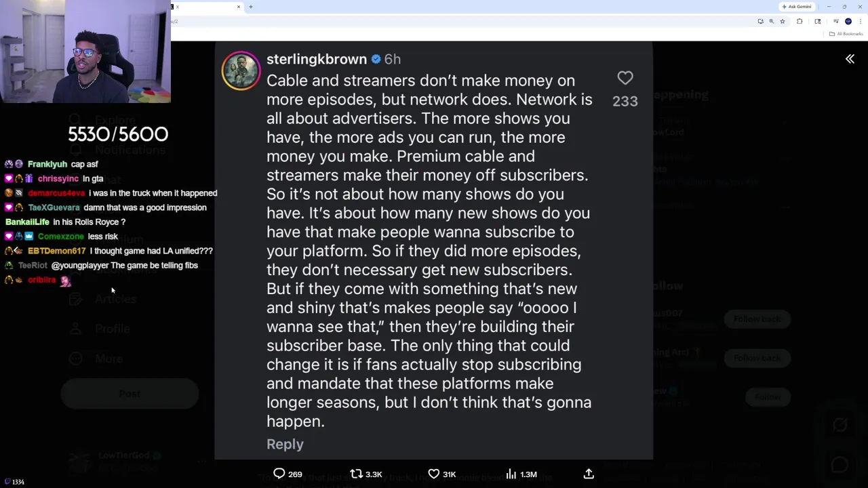
Task: Click the browser profile avatar
Action: pyautogui.click(x=848, y=21)
